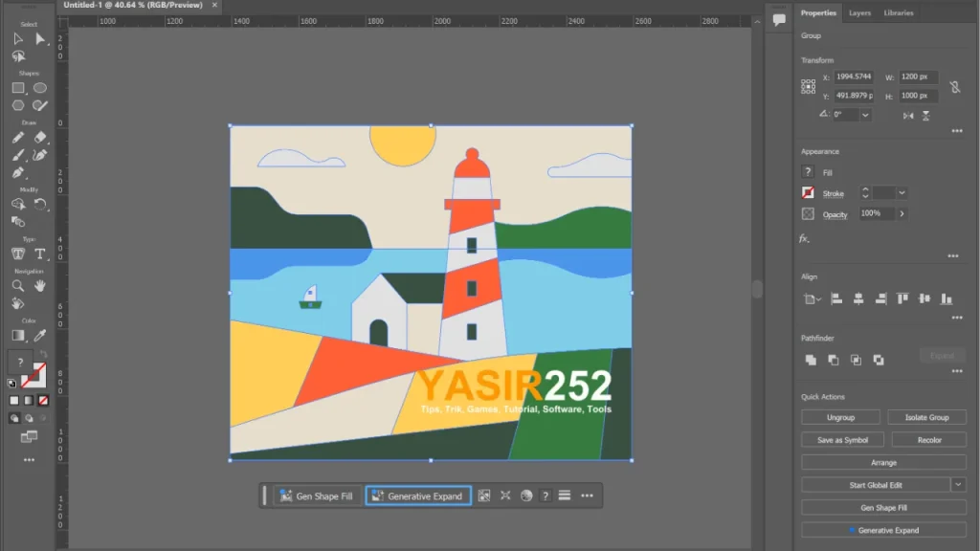Expand more Appearance options

[953, 256]
